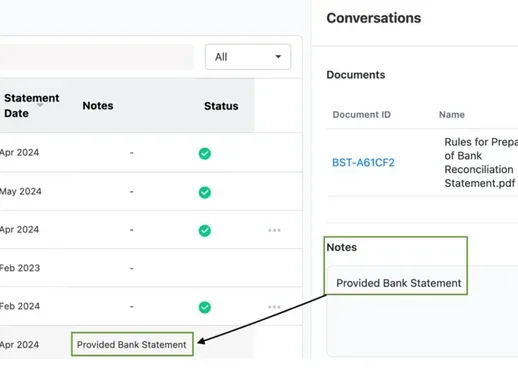Sort by Statement Date column header
Image resolution: width=518 pixels, height=370 pixels.
coord(31,105)
